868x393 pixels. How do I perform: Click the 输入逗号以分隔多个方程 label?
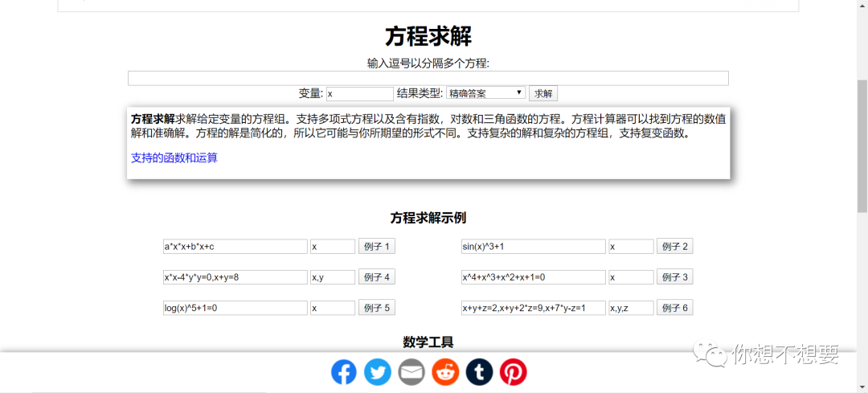(x=428, y=63)
